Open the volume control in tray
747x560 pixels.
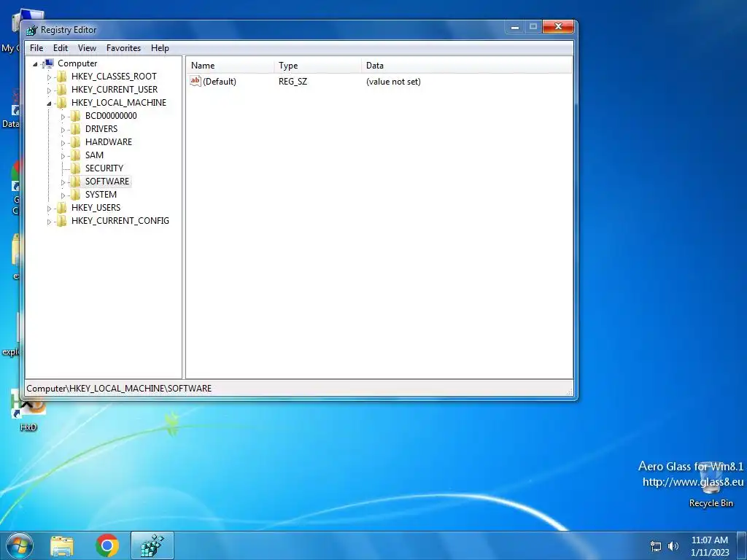(673, 546)
